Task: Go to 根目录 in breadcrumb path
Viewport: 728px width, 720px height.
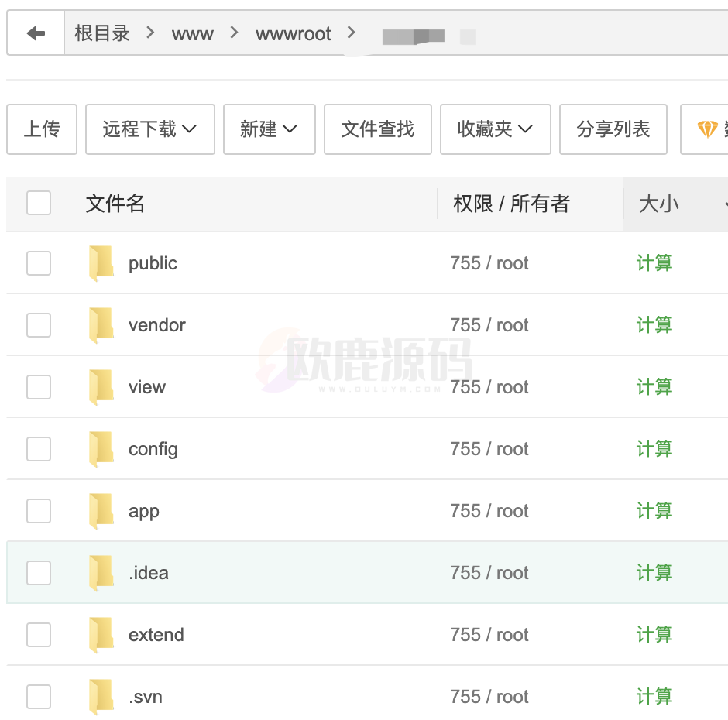Action: (101, 34)
